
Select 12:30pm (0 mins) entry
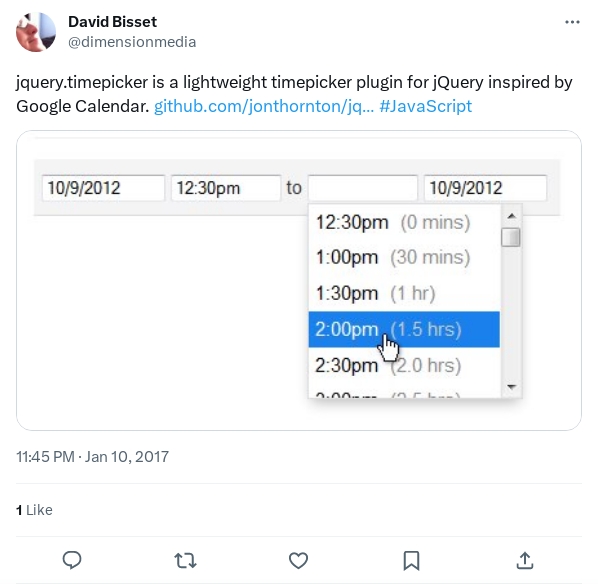404,222
